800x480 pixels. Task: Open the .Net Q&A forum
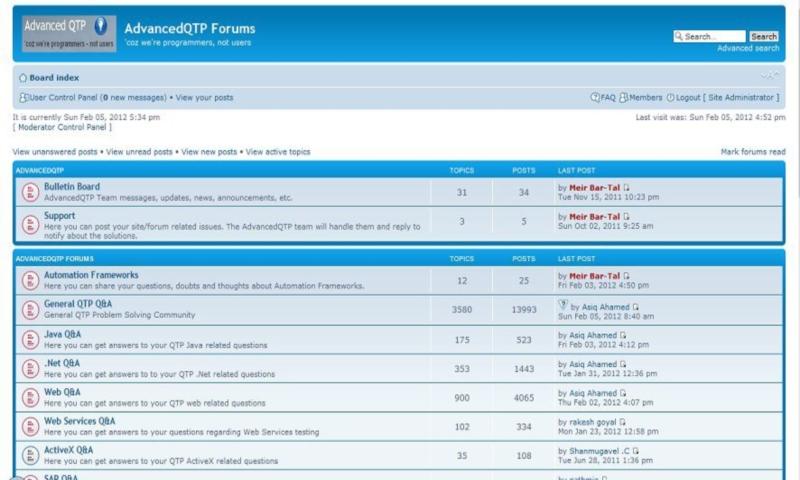(x=62, y=363)
